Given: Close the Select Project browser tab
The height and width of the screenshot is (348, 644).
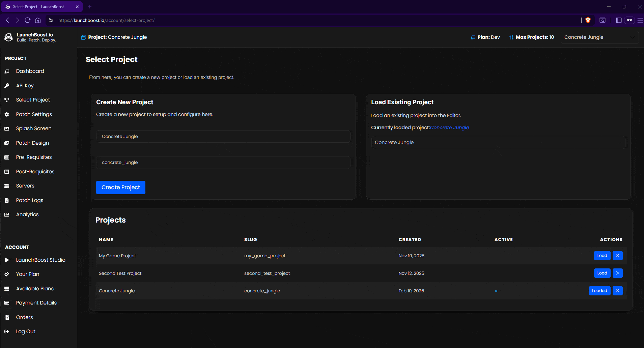Looking at the screenshot, I should 77,7.
